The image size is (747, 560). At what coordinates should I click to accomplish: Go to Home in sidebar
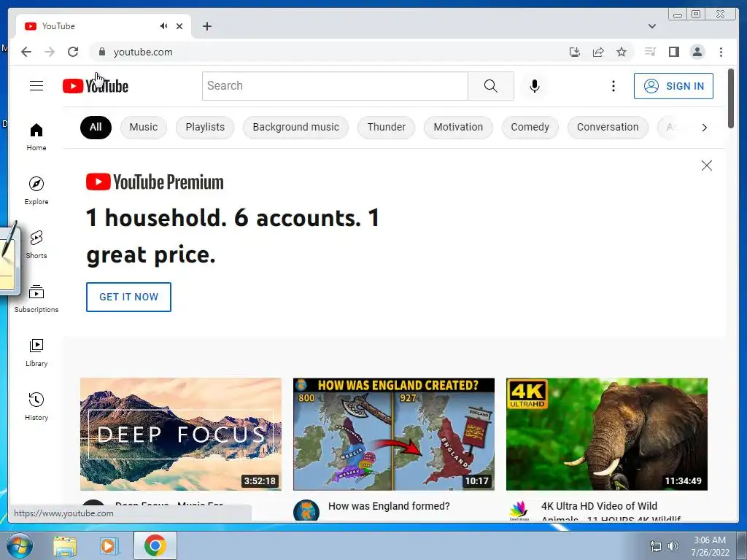tap(36, 137)
